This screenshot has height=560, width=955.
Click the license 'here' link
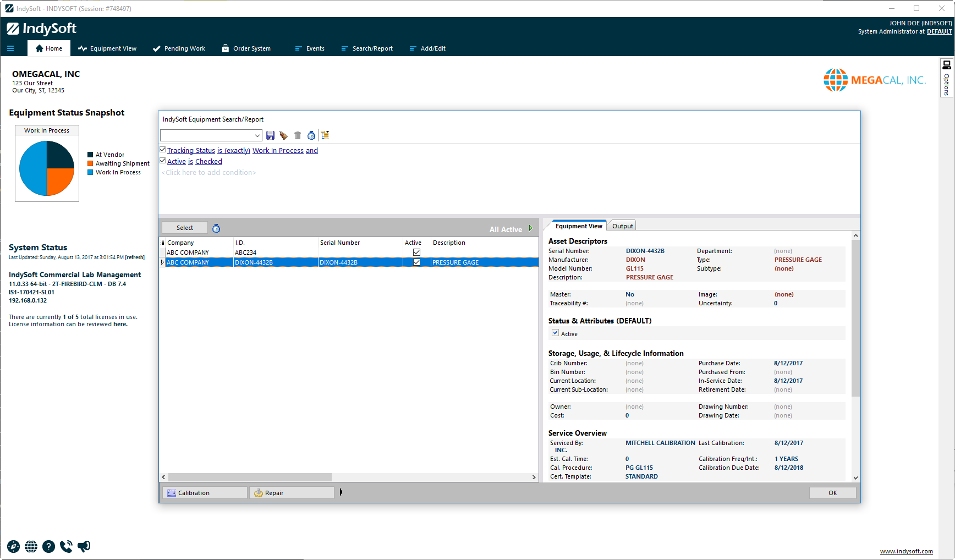pyautogui.click(x=120, y=324)
